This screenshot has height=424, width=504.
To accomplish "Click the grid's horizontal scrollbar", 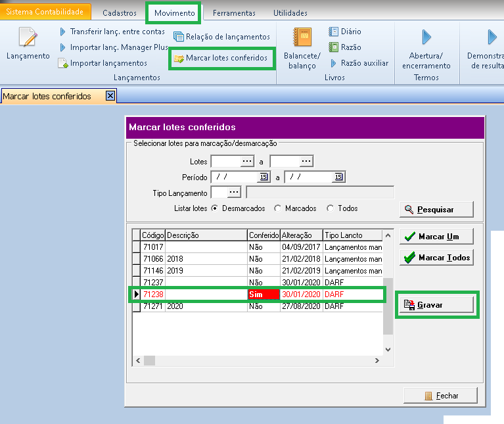I will pyautogui.click(x=258, y=360).
